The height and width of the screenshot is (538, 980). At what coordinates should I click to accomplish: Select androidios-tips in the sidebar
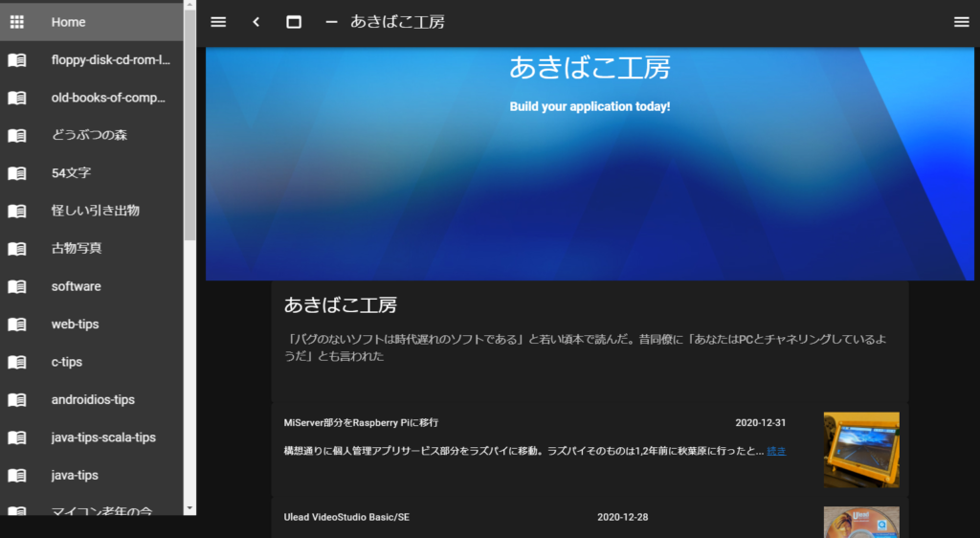click(x=93, y=399)
